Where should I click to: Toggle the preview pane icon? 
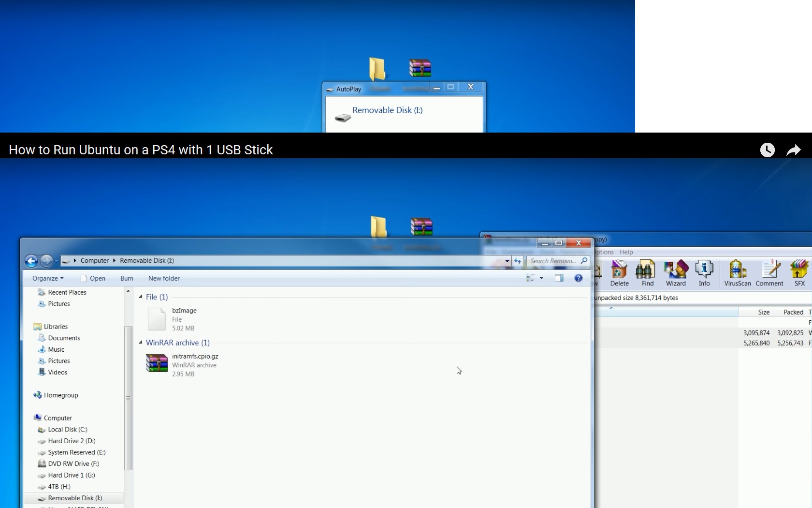[x=559, y=278]
